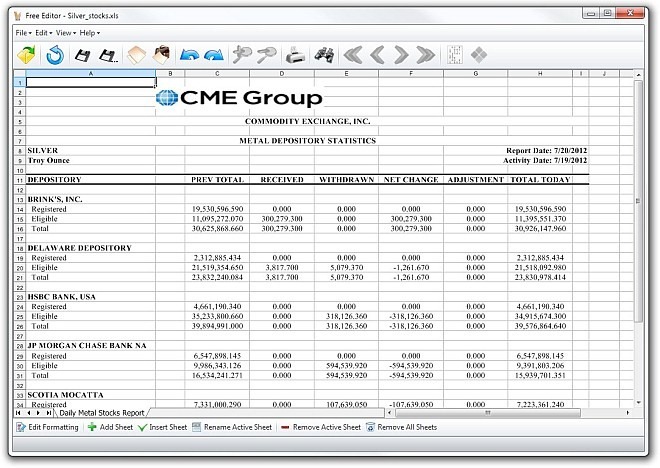Screen dimensions: 660x468
Task: Click Insert Sheet button
Action: point(162,428)
